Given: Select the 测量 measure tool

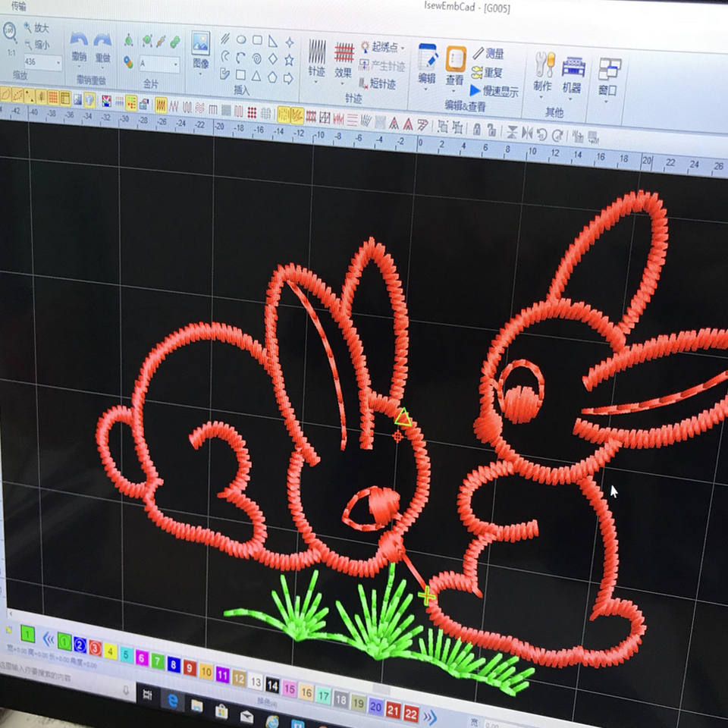Looking at the screenshot, I should 488,53.
